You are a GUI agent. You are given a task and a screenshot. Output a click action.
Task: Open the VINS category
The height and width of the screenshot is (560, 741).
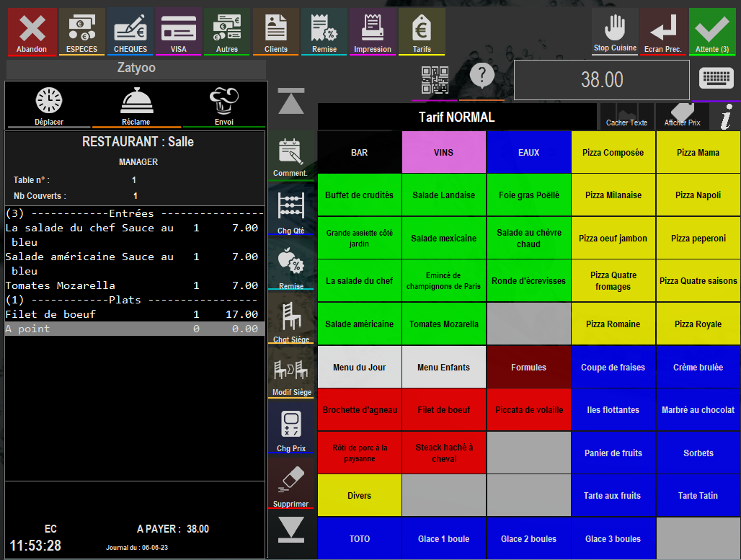[x=444, y=152]
